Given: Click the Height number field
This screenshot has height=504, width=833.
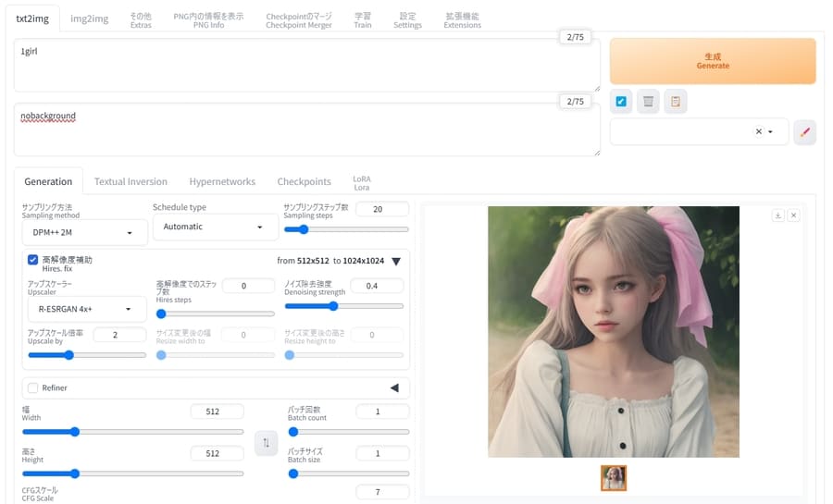Looking at the screenshot, I should point(217,453).
